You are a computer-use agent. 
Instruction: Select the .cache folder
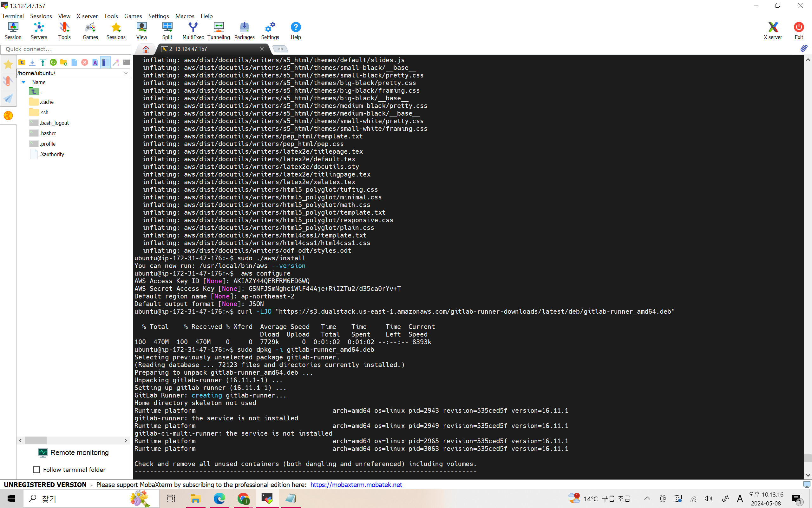click(x=41, y=102)
